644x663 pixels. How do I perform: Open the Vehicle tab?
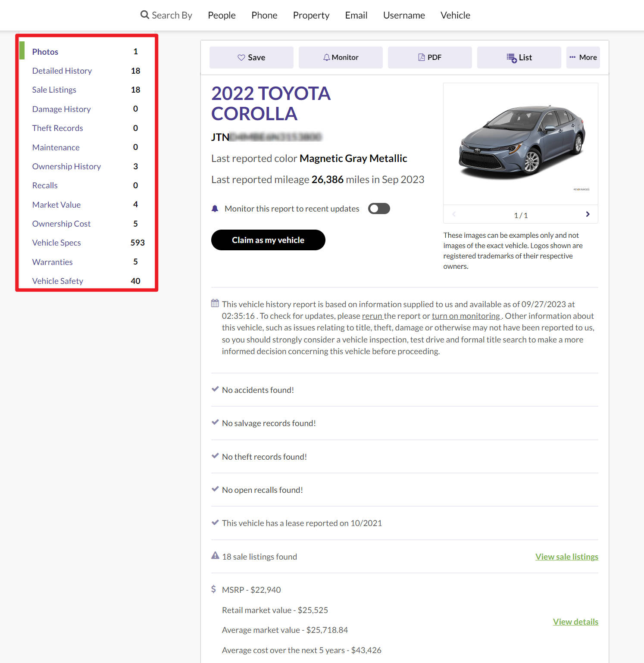click(x=455, y=15)
